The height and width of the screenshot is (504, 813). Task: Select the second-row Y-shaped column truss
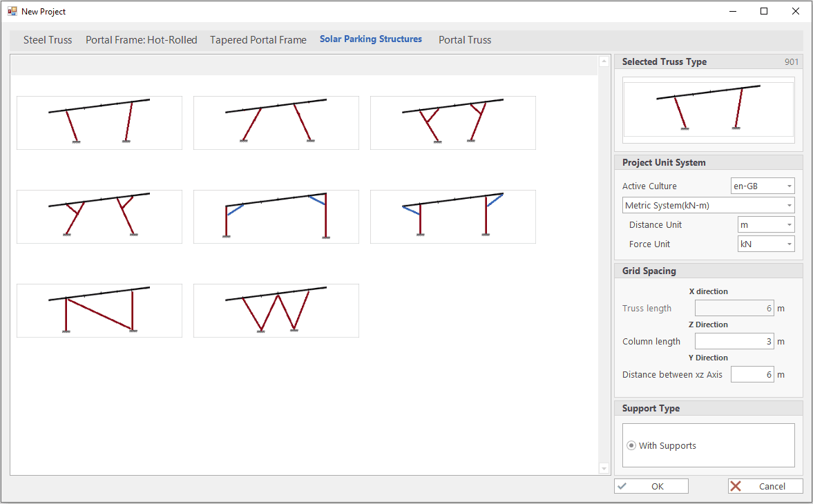(x=99, y=216)
